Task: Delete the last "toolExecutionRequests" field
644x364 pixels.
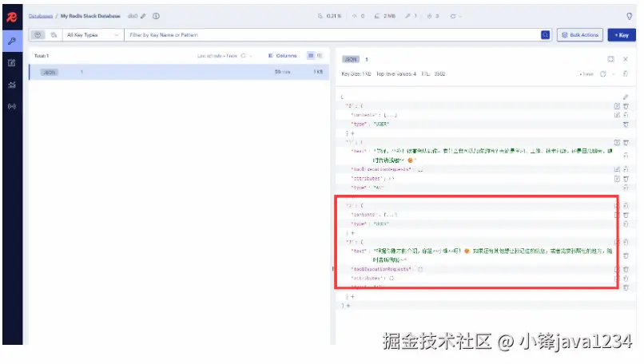Action: (626, 269)
